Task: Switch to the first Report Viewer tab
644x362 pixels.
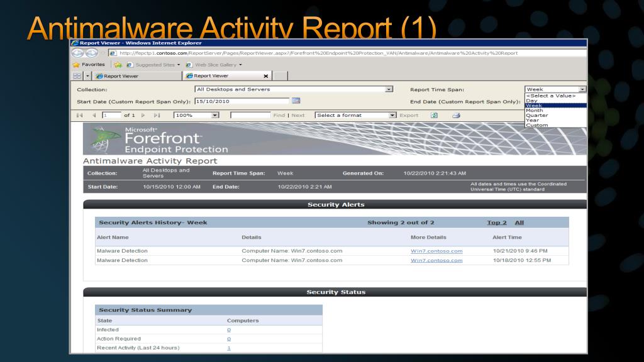Action: [137, 76]
